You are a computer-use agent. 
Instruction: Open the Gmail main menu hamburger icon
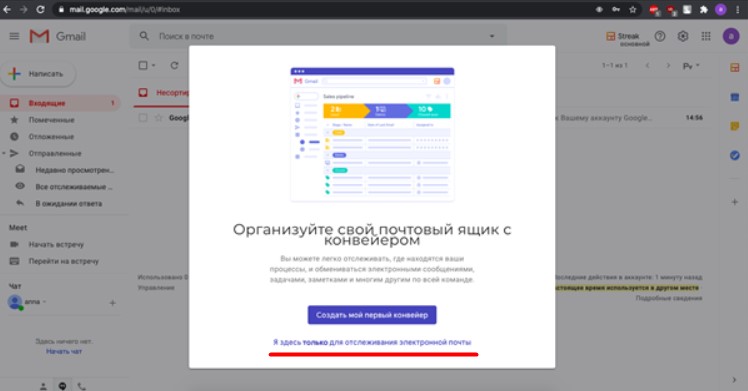pyautogui.click(x=14, y=36)
